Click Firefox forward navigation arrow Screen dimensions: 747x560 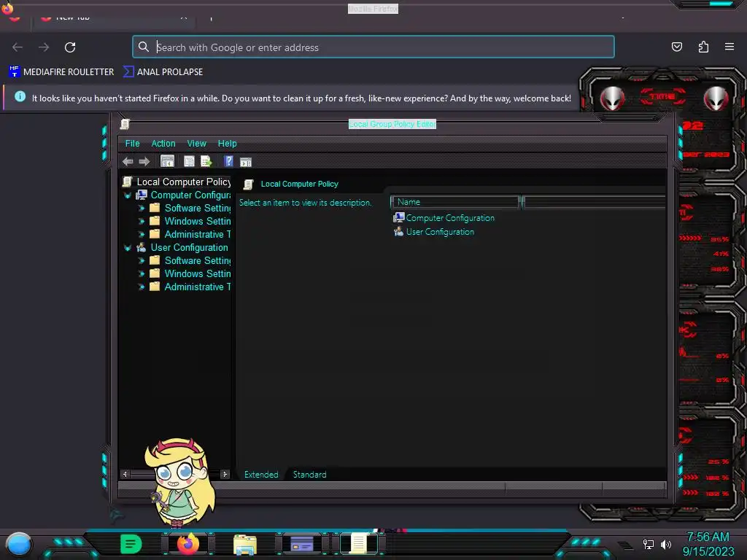[x=44, y=47]
